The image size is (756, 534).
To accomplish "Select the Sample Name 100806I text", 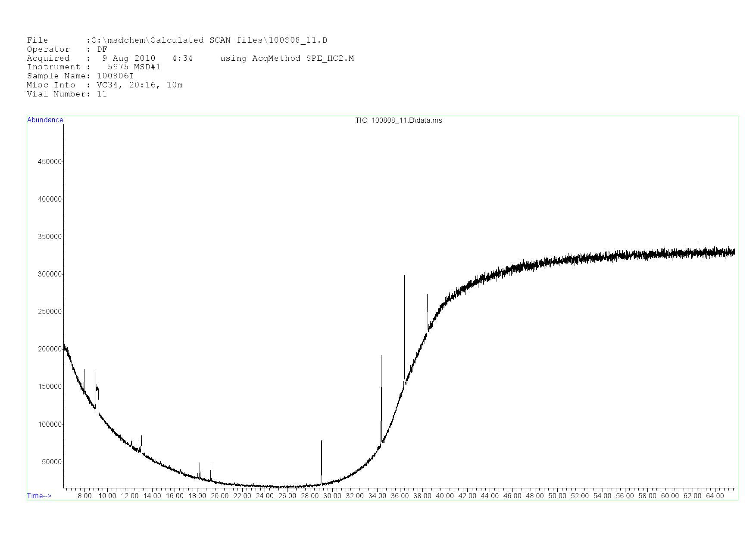I will pyautogui.click(x=80, y=76).
